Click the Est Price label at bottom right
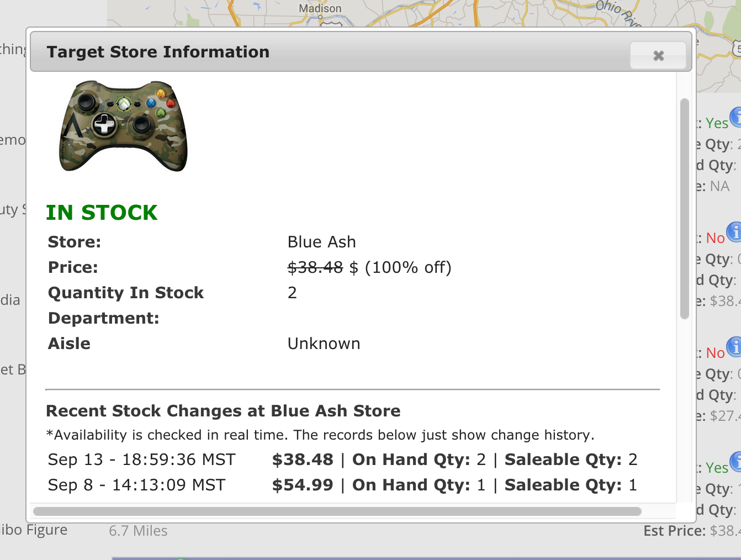The image size is (741, 560). (675, 531)
